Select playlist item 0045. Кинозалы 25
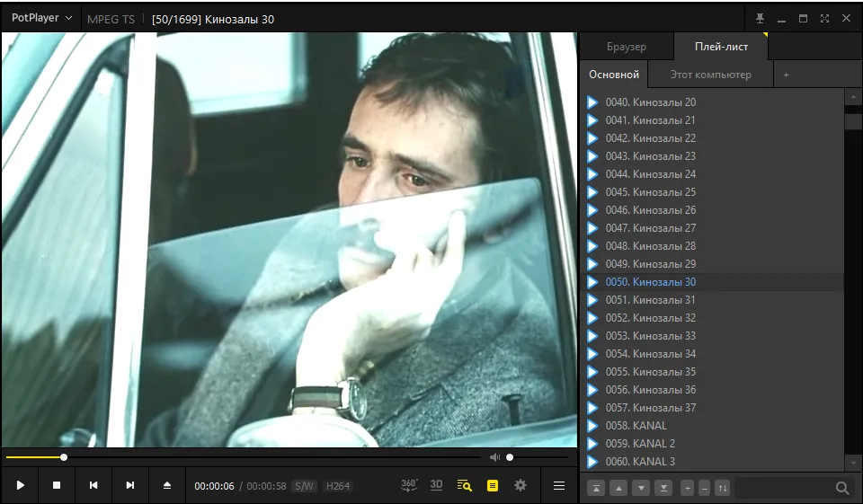 click(712, 192)
